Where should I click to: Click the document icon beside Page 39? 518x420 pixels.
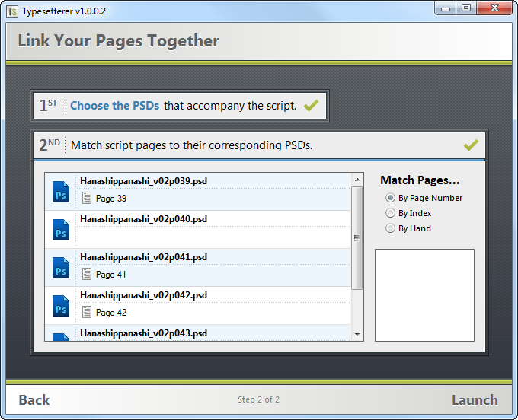point(87,198)
